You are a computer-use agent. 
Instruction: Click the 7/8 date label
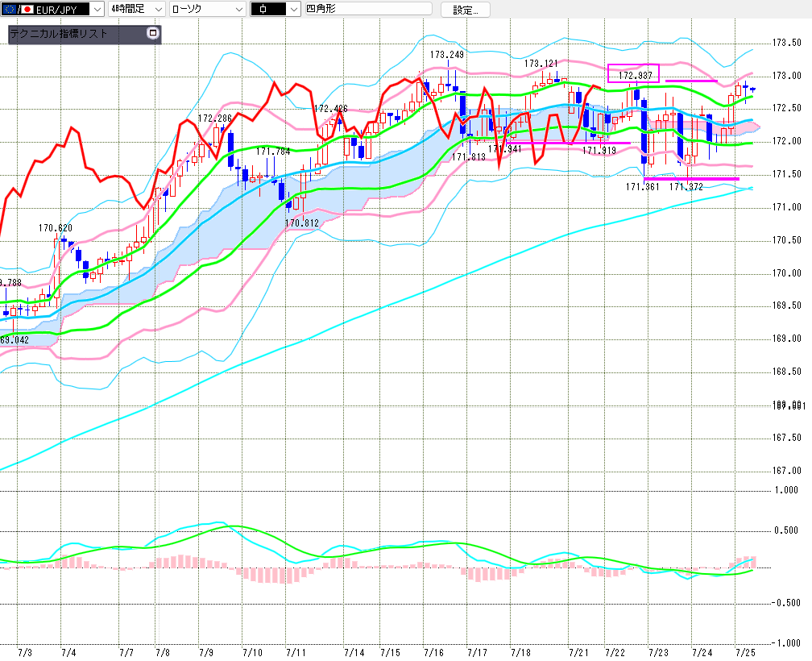(x=163, y=653)
